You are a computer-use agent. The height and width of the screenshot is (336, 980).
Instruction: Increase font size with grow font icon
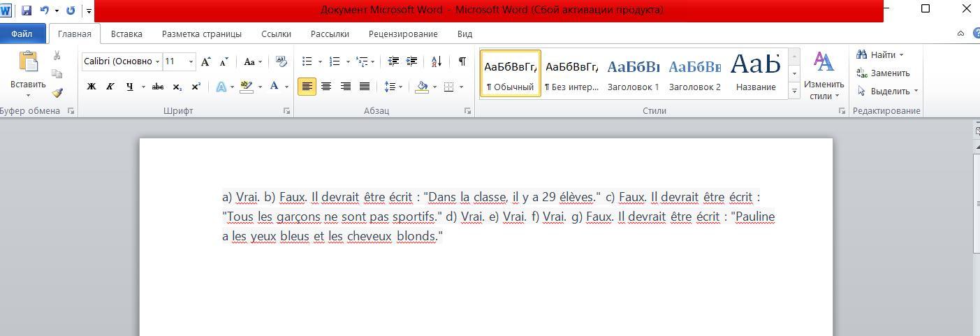[206, 61]
